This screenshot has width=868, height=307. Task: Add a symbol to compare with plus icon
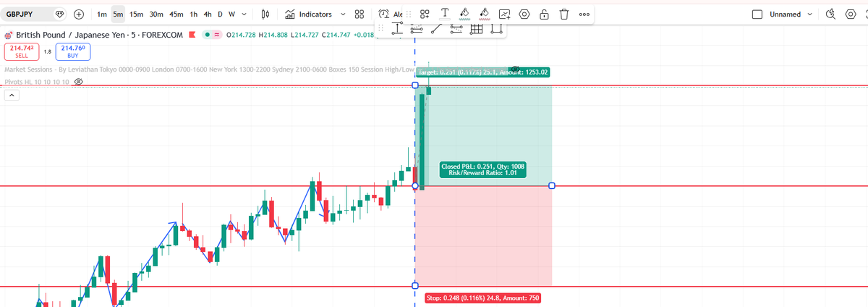click(x=78, y=14)
